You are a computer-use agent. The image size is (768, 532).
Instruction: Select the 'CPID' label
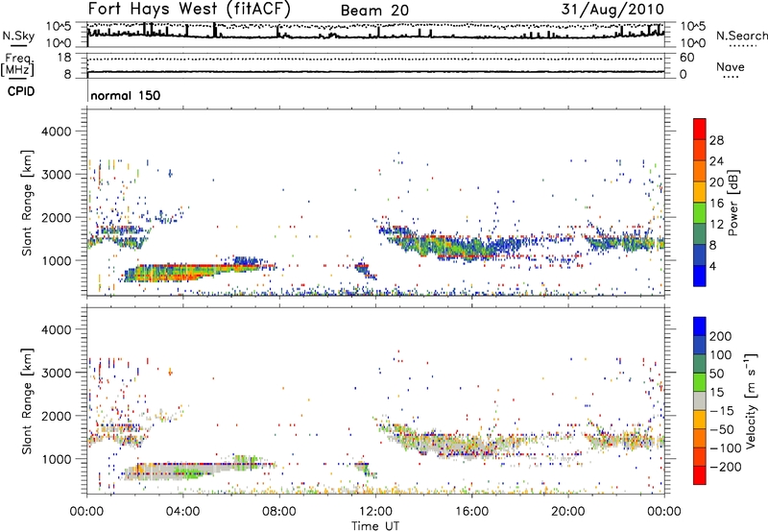point(21,91)
